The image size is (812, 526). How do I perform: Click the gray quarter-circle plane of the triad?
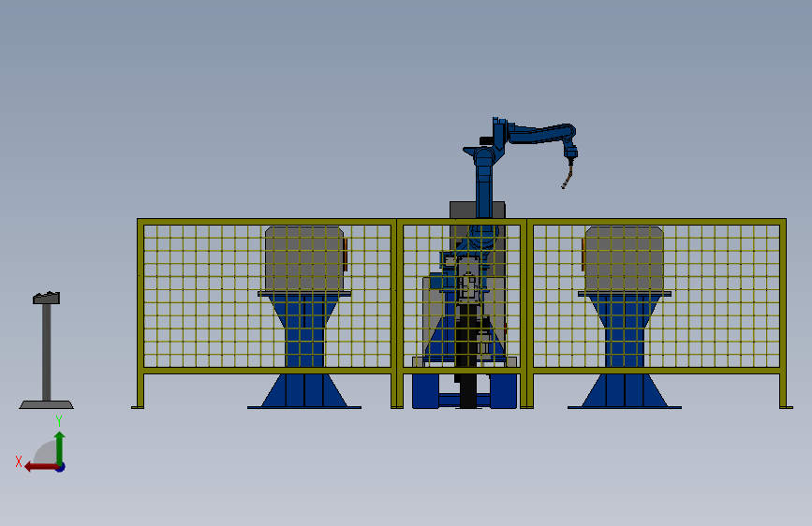point(47,453)
